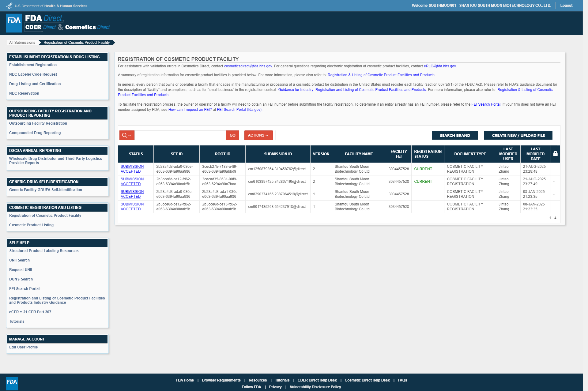Open first SUBMISSION ACCEPTED status link
The image size is (588, 391).
132,169
